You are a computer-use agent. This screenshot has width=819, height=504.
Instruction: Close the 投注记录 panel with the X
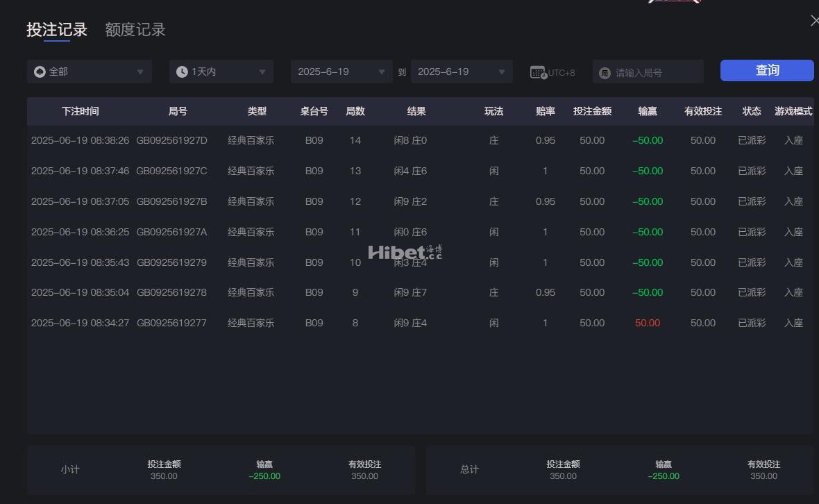pos(814,21)
